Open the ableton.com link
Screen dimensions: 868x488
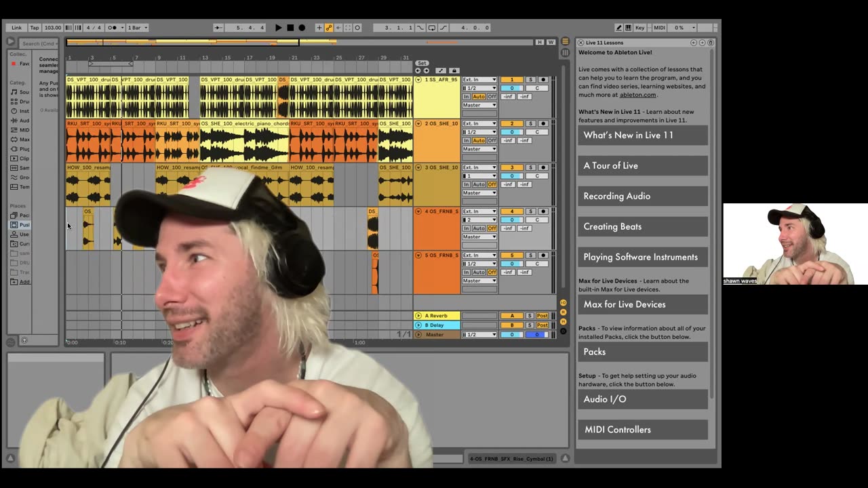point(638,95)
